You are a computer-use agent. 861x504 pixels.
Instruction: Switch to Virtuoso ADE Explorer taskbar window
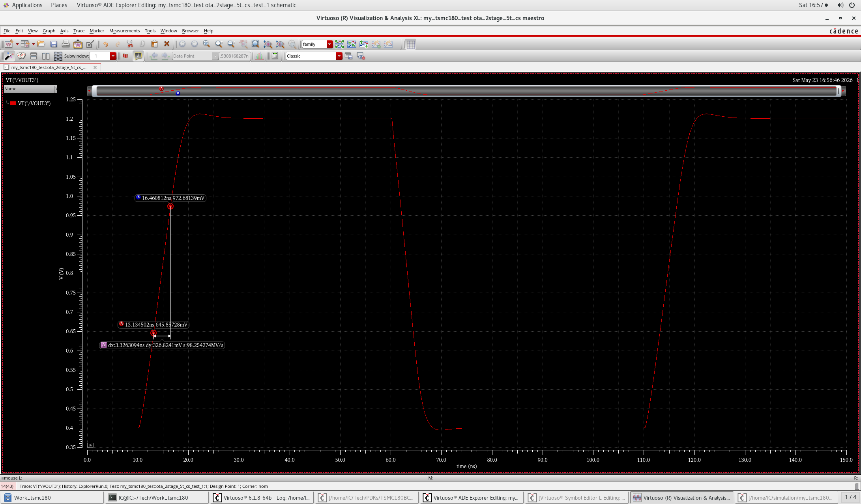click(x=472, y=498)
